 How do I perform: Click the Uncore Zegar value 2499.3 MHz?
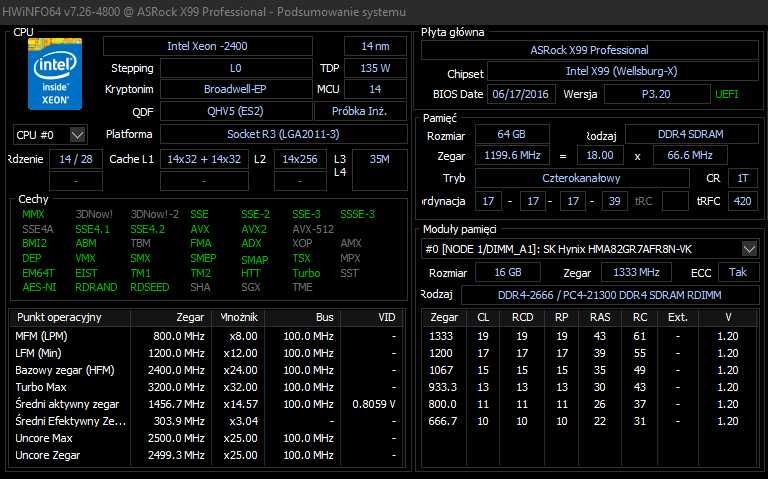click(x=176, y=455)
